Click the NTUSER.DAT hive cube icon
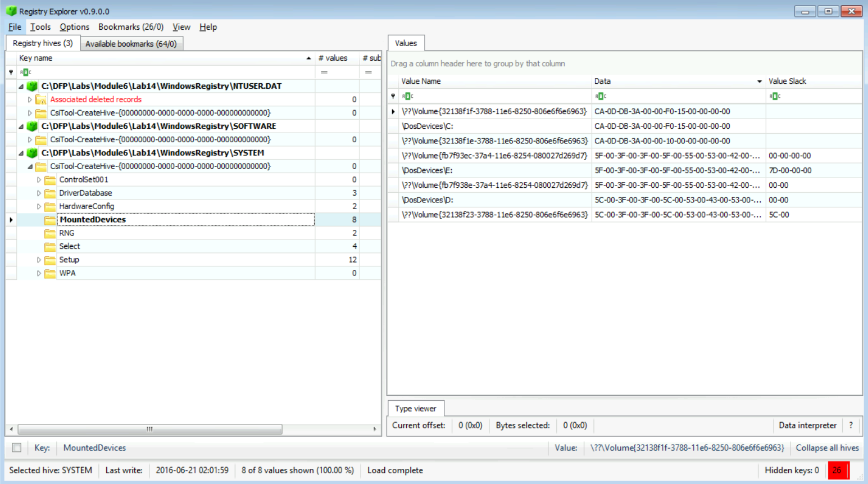Viewport: 868px width, 484px height. [x=32, y=86]
